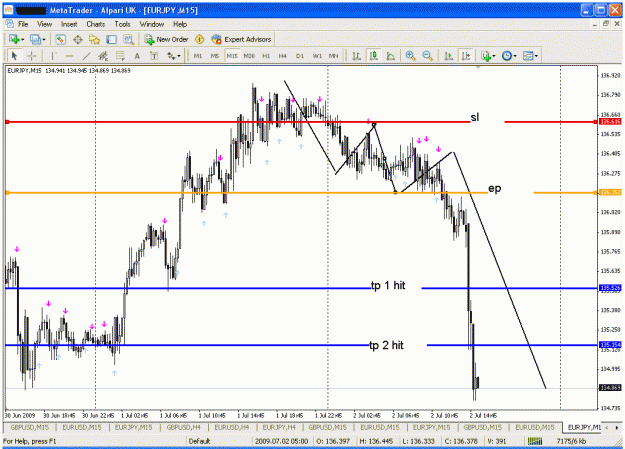Select the horizontal line drawing tool
The height and width of the screenshot is (449, 625).
pyautogui.click(x=70, y=56)
